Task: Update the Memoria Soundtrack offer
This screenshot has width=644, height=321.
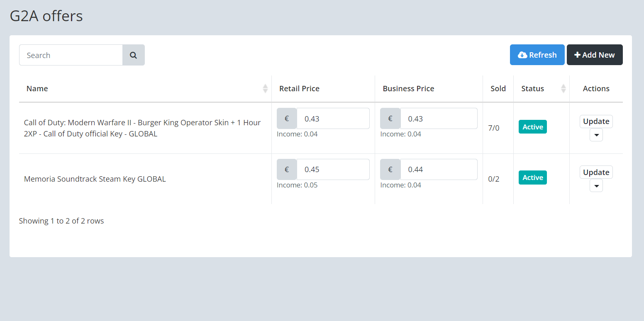Action: [596, 172]
